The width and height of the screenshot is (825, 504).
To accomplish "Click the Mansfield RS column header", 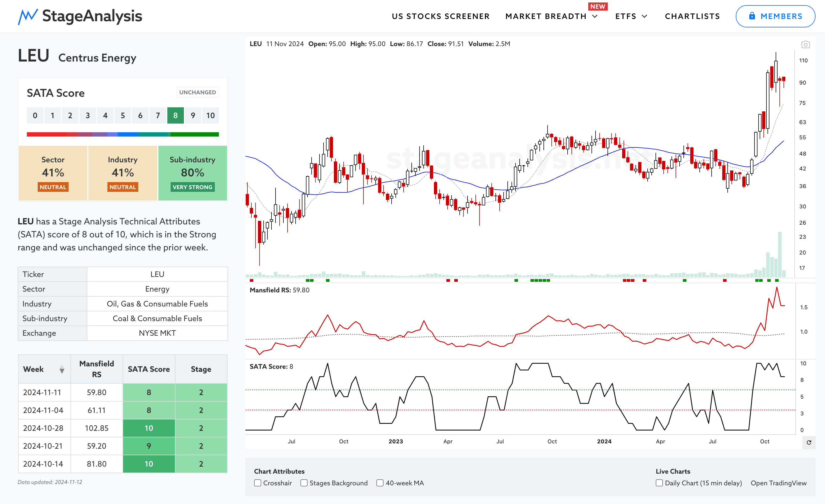I will tap(97, 369).
